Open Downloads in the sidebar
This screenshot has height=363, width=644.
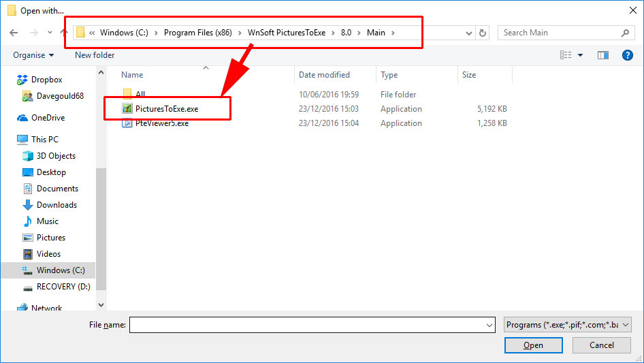57,205
